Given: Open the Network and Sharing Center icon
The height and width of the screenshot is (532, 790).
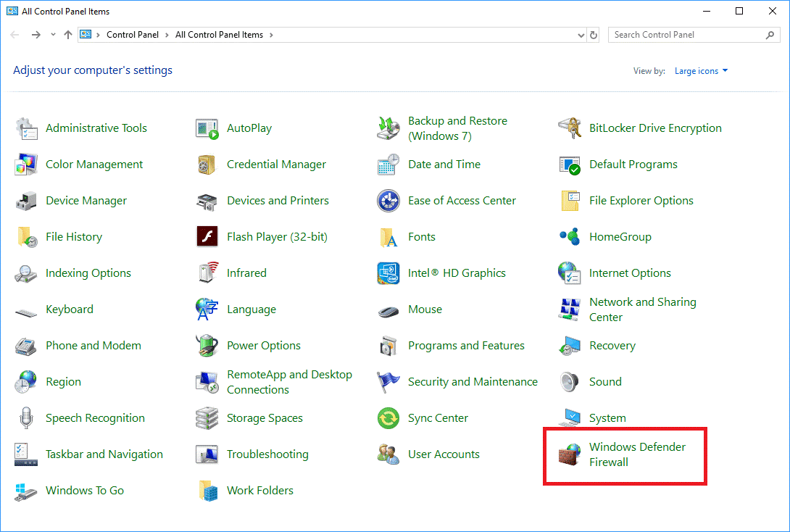Looking at the screenshot, I should [570, 309].
